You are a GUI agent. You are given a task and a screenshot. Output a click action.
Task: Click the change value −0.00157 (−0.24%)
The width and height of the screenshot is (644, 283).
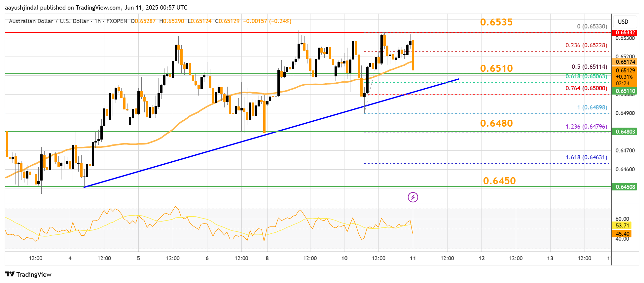pos(267,21)
